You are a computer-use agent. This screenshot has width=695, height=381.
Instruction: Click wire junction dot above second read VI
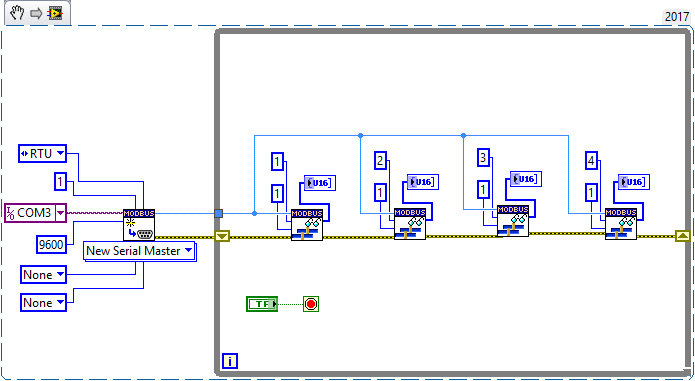tap(360, 136)
